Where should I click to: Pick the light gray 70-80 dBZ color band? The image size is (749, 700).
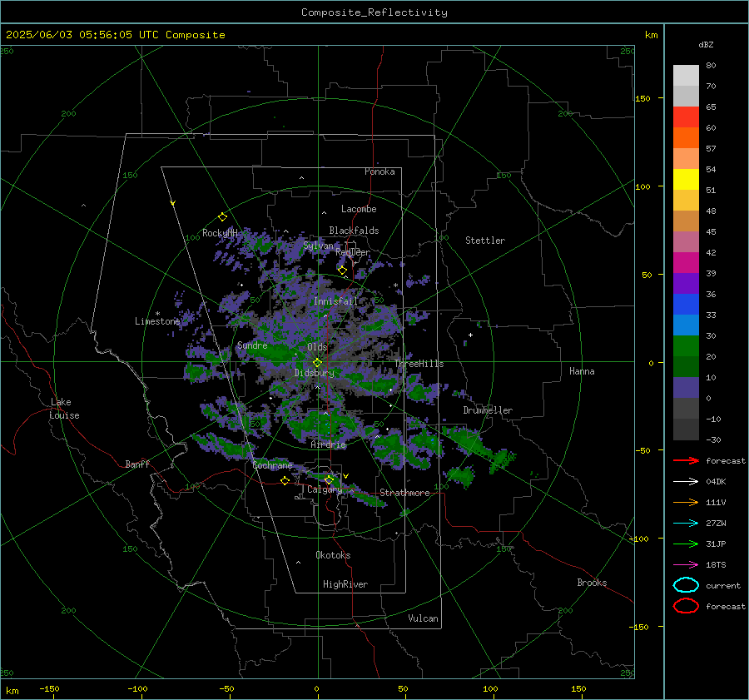coord(686,75)
